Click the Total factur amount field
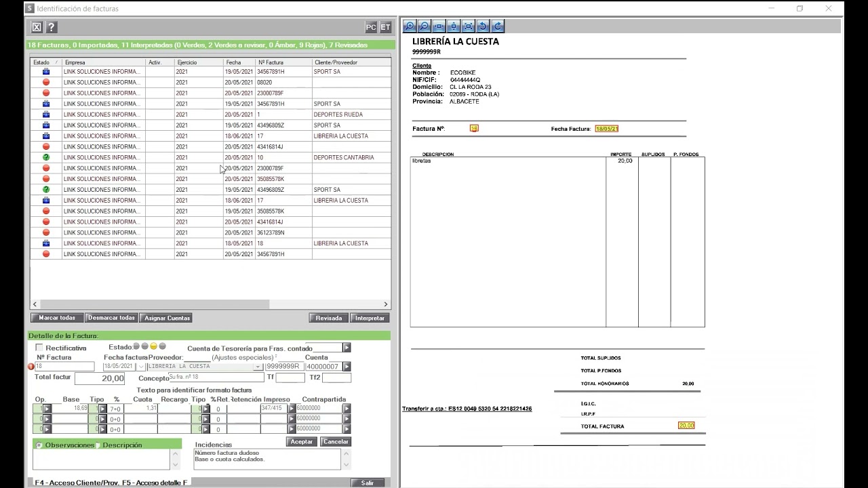 [x=100, y=378]
